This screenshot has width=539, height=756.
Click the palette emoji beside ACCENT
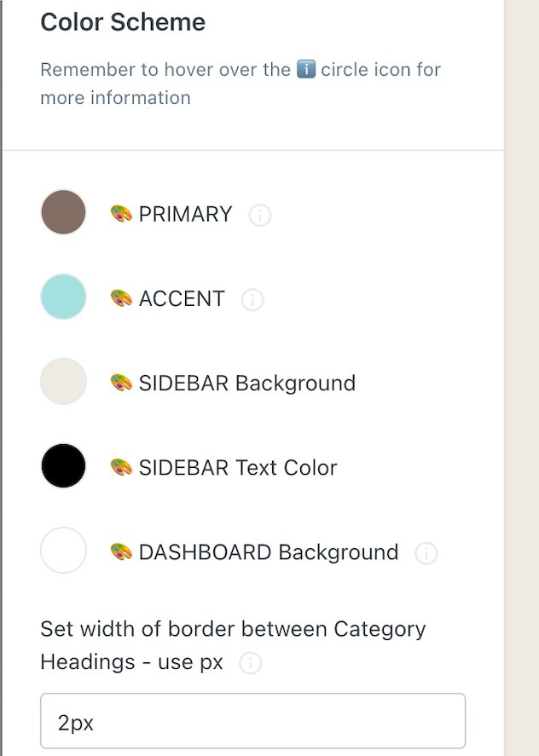[121, 298]
